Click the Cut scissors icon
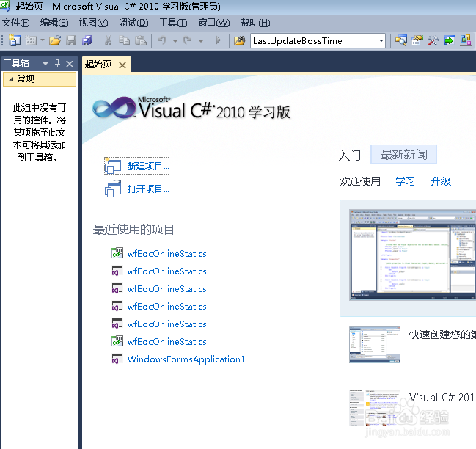Screen dimensions: 476x449 (108, 40)
